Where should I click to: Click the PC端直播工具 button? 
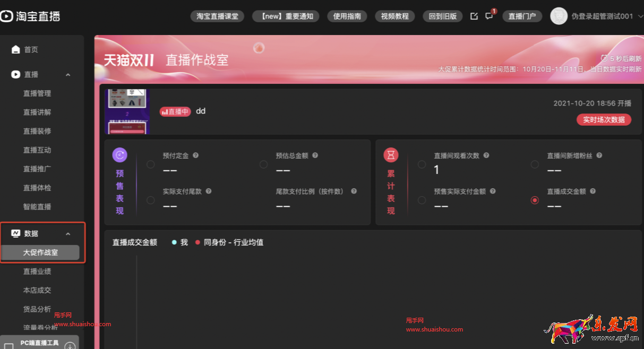(39, 343)
